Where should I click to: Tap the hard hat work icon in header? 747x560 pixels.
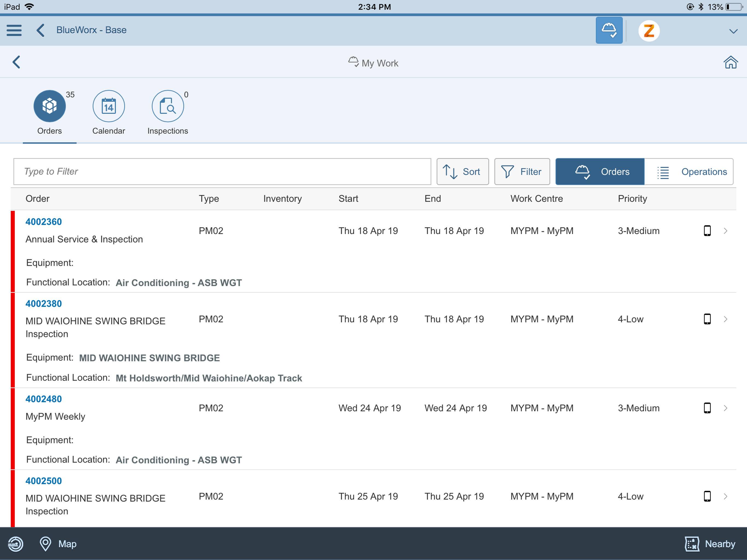click(x=609, y=30)
